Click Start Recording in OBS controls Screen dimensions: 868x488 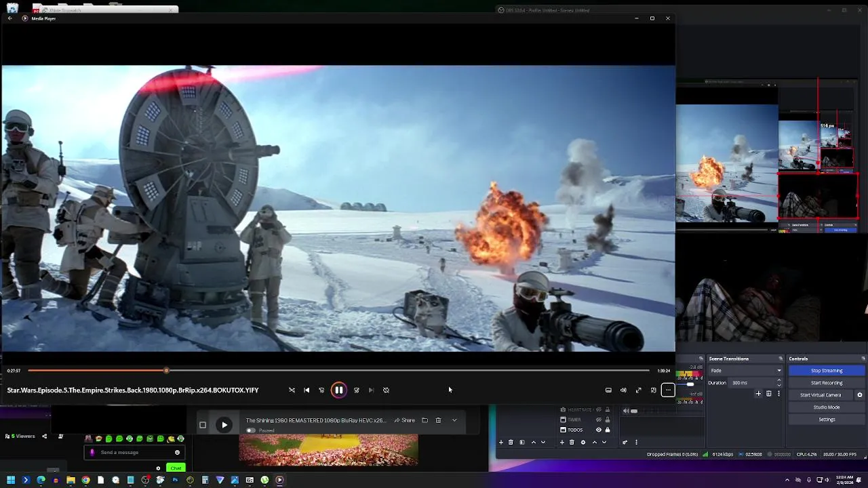pos(827,383)
